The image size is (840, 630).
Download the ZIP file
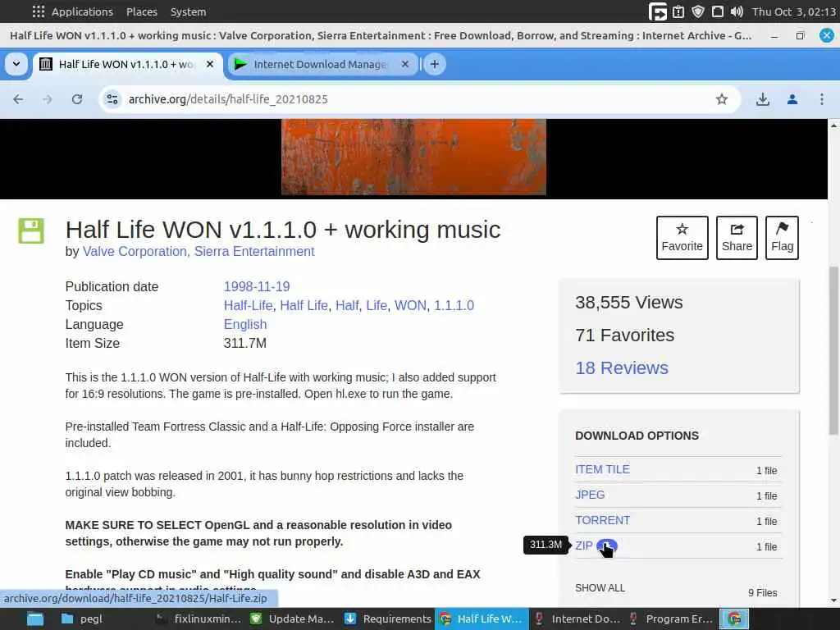[x=583, y=546]
